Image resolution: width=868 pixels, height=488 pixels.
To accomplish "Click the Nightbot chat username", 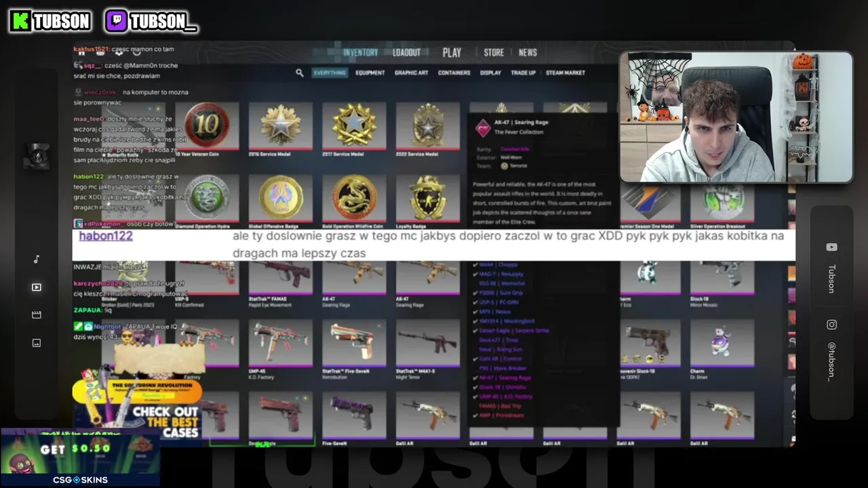I will (107, 327).
